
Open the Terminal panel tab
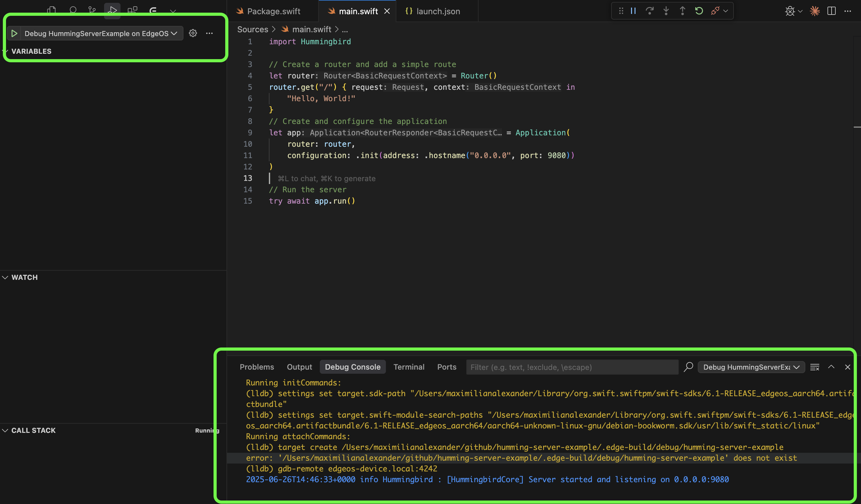[x=409, y=367]
